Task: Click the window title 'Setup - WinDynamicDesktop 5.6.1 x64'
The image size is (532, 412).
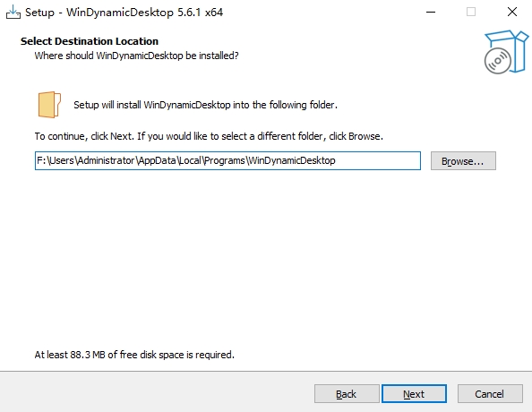Action: (124, 13)
